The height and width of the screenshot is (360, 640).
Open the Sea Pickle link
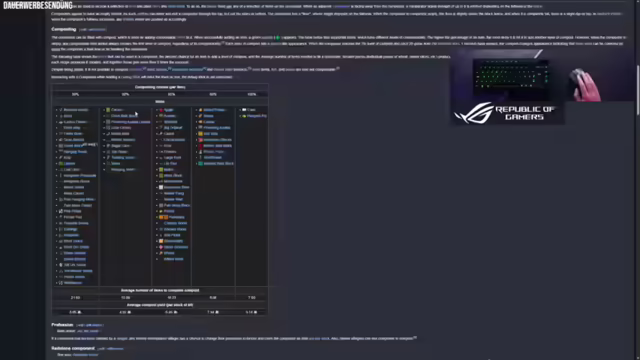click(172, 235)
